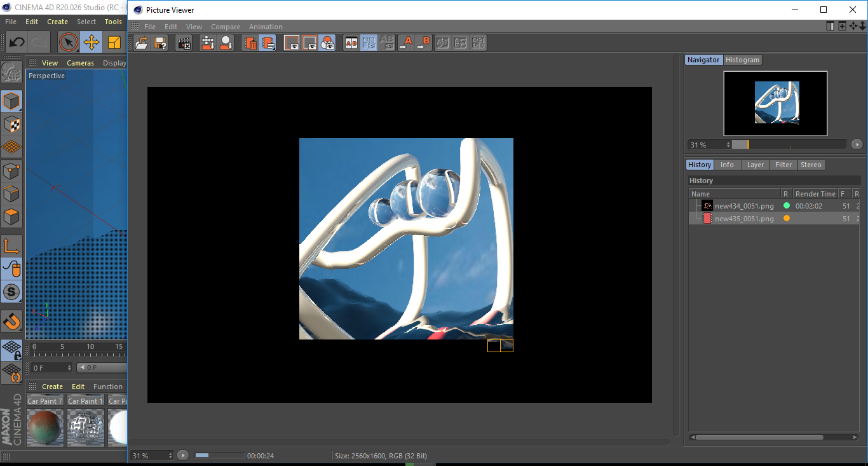Viewport: 868px width, 466px height.
Task: Select new434_0051.png in History list
Action: coord(744,206)
